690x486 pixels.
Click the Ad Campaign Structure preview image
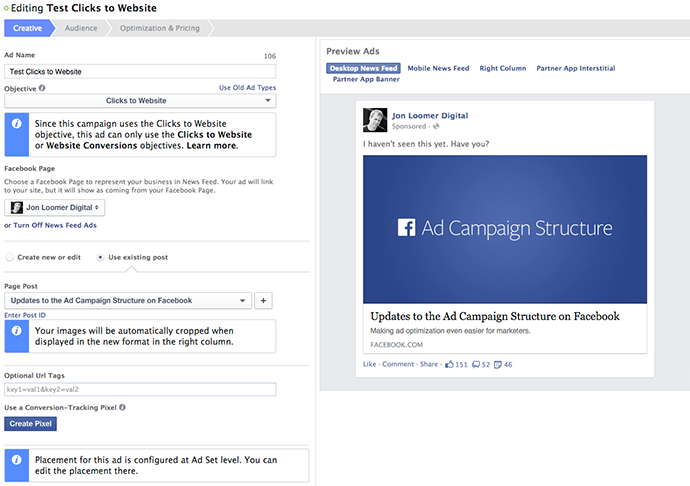pos(505,229)
